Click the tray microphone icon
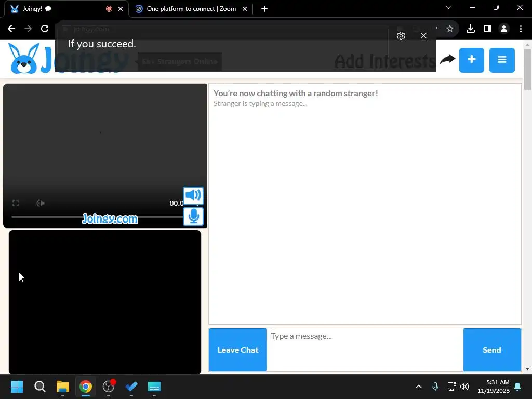The width and height of the screenshot is (532, 399). tap(435, 387)
